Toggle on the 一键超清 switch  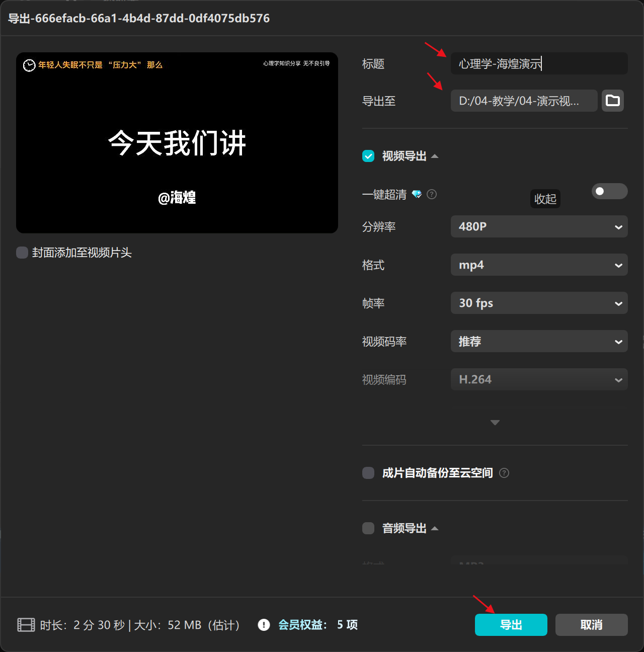coord(609,191)
